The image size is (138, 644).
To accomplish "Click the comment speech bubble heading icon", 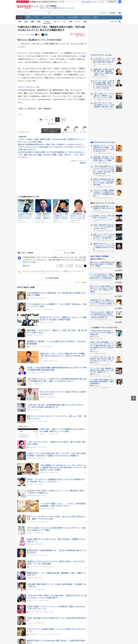I will tap(19, 253).
